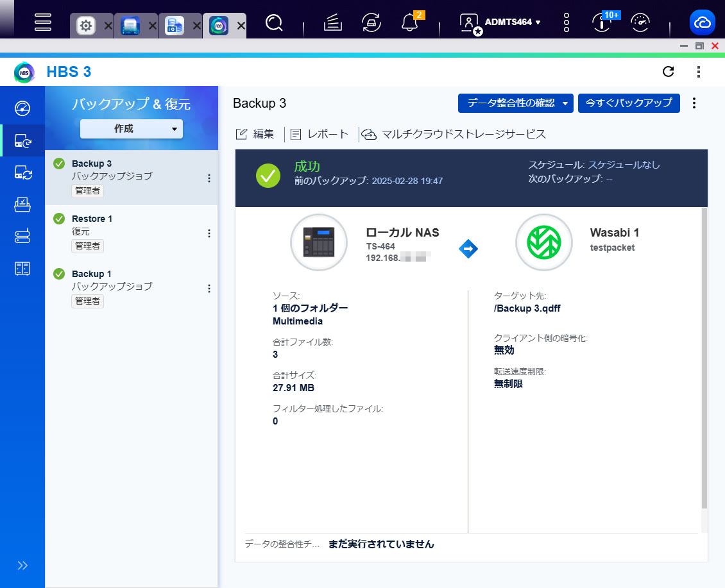This screenshot has width=725, height=588.
Task: Click the green success checkmark icon
Action: (268, 176)
